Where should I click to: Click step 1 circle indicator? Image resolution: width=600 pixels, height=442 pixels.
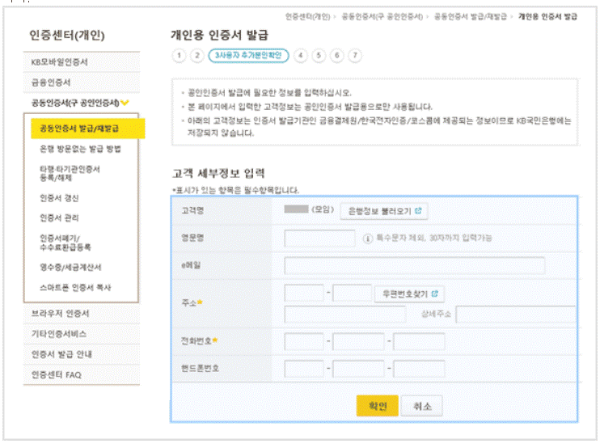pyautogui.click(x=179, y=55)
